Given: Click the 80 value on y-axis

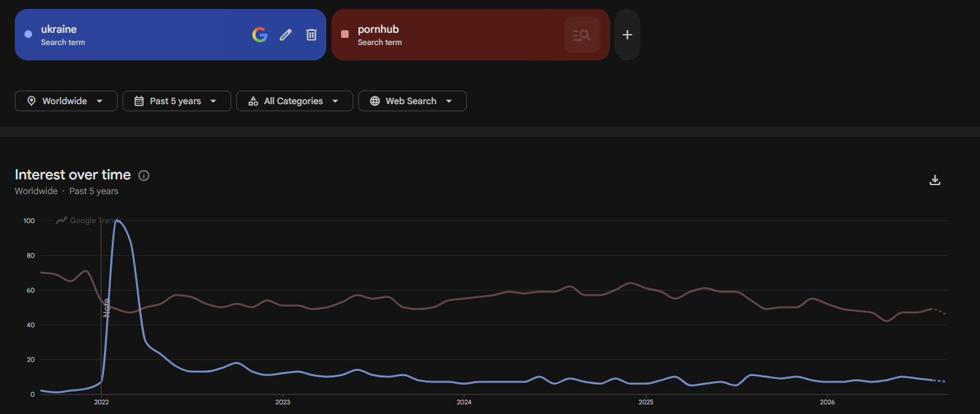Looking at the screenshot, I should pos(30,255).
